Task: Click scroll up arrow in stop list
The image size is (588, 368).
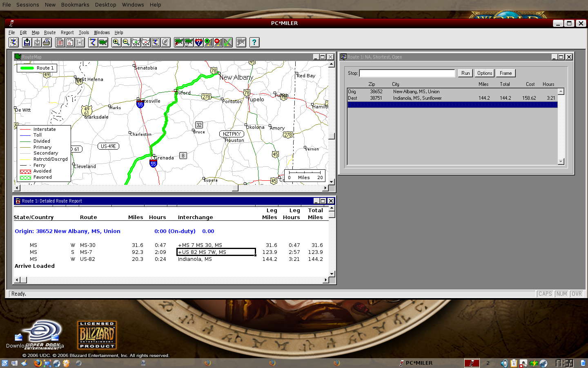Action: click(x=561, y=92)
